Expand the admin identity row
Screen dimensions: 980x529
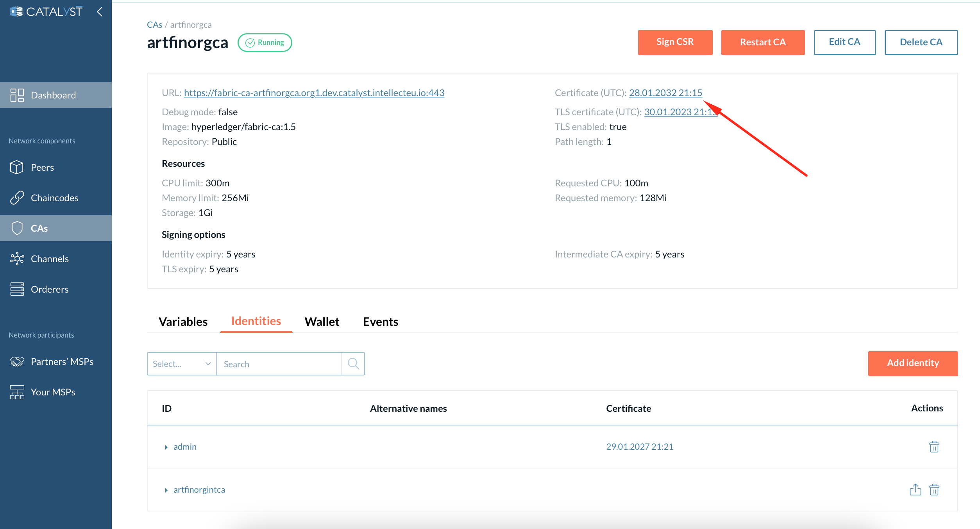166,447
